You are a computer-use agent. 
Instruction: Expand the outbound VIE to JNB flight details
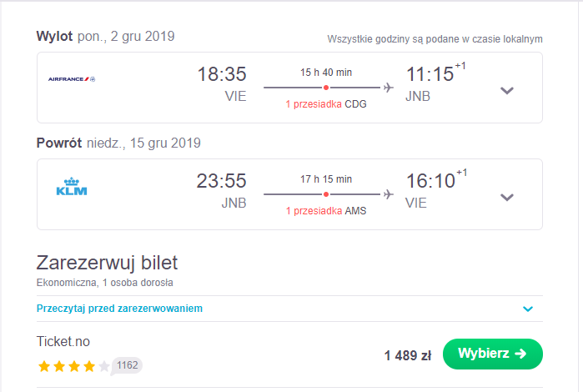pos(507,90)
